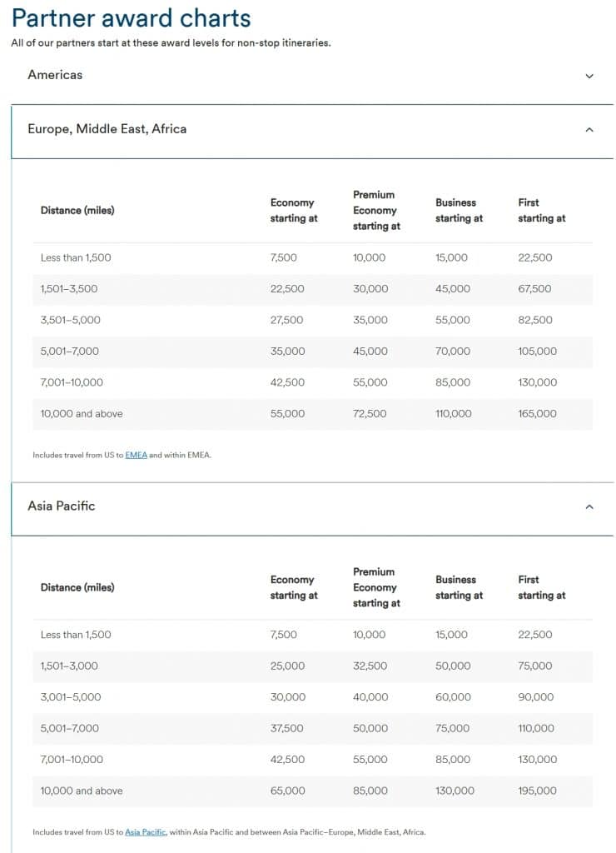Open the EMEA link in the footnote
This screenshot has height=853, width=616.
(x=136, y=455)
